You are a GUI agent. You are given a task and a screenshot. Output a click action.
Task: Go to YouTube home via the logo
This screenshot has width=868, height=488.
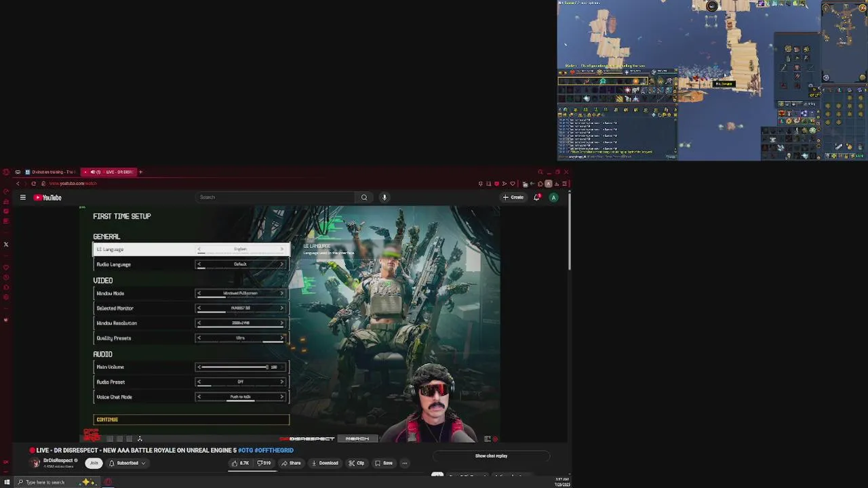47,197
